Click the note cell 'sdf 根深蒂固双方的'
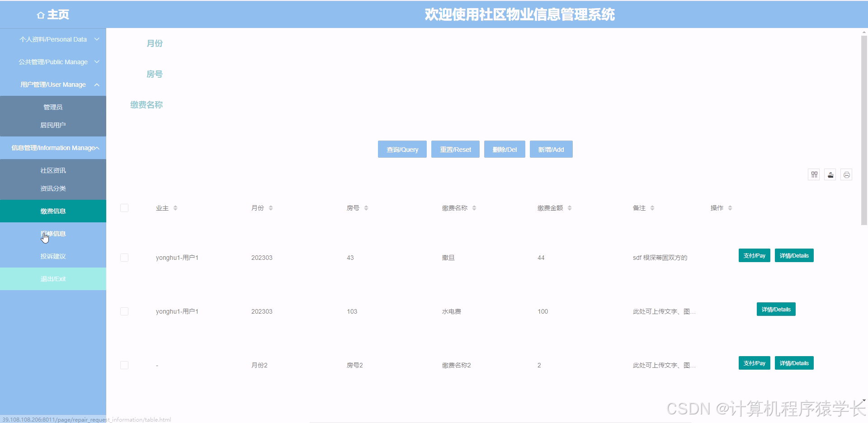Screen dimensions: 868x423 660,258
